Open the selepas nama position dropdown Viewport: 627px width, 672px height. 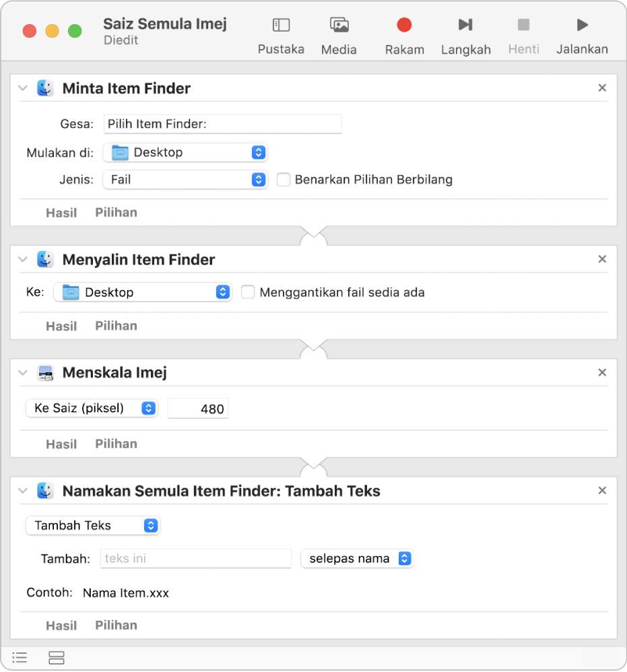point(356,559)
